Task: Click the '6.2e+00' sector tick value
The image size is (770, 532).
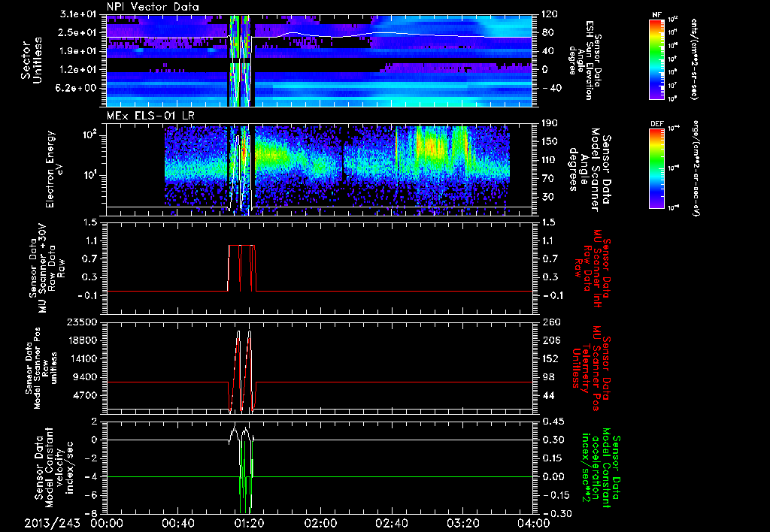Action: (74, 89)
